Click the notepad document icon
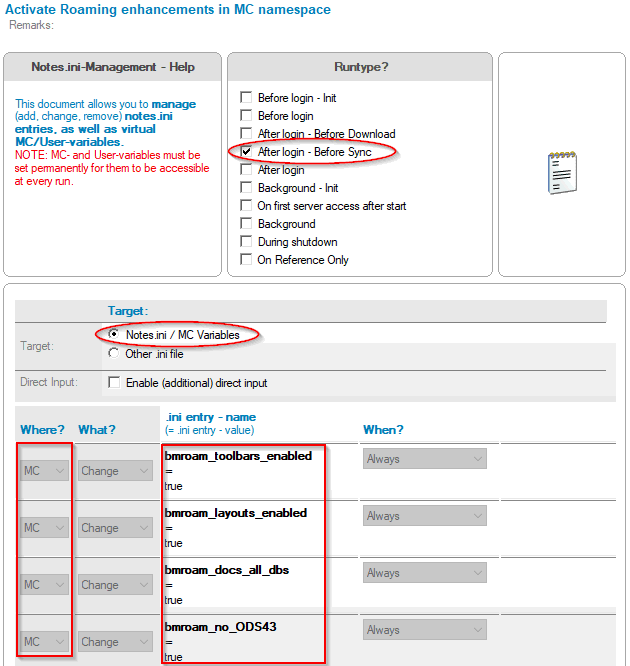The image size is (630, 666). tap(562, 172)
